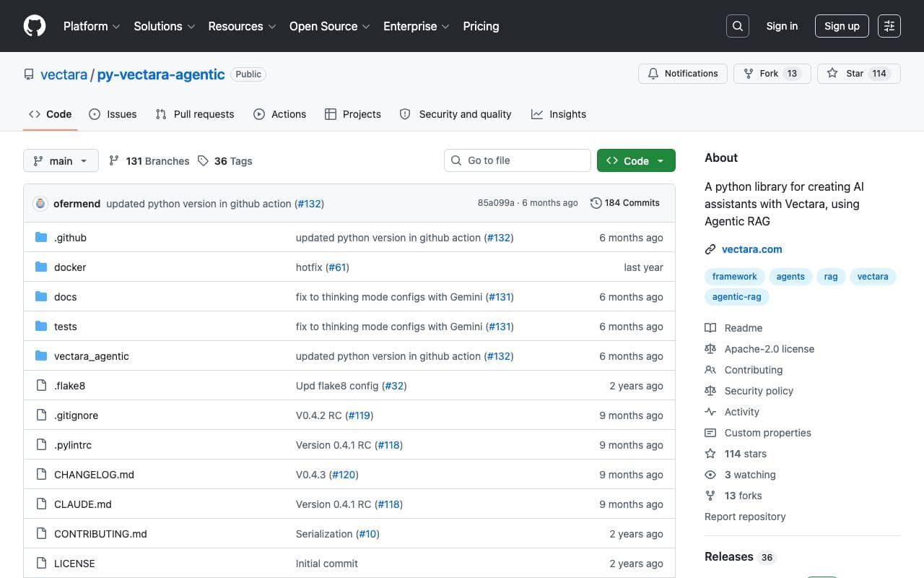Expand the Solutions menu

pyautogui.click(x=165, y=26)
